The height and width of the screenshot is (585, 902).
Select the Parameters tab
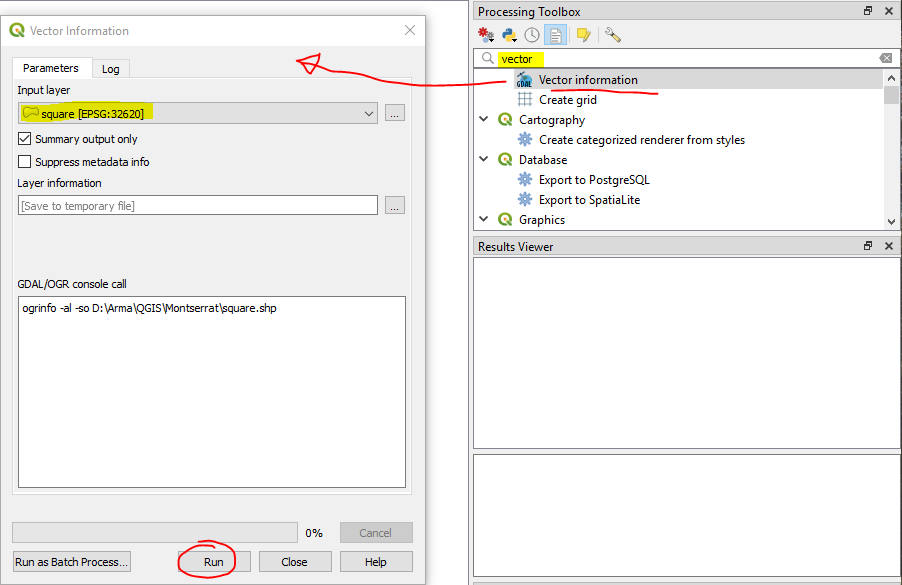pyautogui.click(x=51, y=68)
